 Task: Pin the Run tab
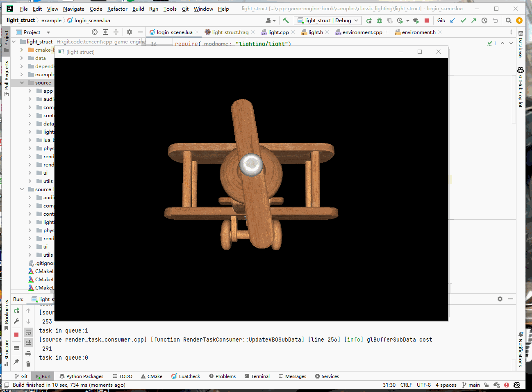coord(16,361)
